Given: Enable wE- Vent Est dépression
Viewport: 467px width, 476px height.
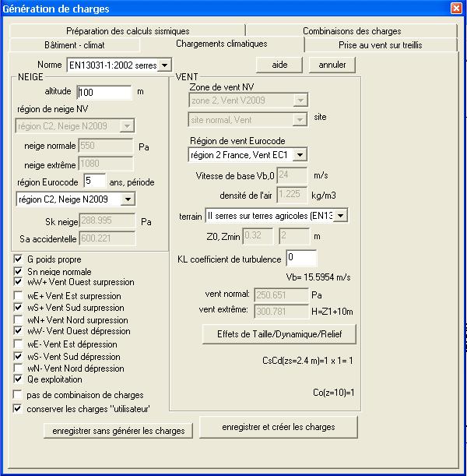Looking at the screenshot, I should point(18,344).
